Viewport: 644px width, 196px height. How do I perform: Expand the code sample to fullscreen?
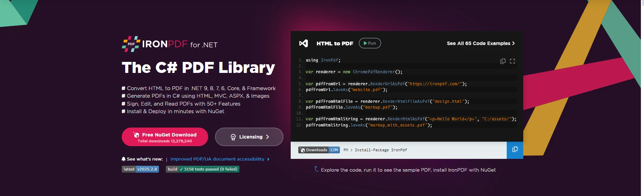click(512, 61)
